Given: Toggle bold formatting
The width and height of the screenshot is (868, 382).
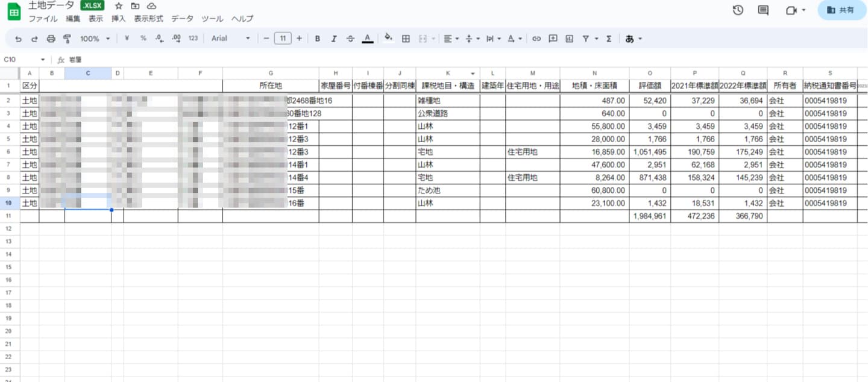Looking at the screenshot, I should coord(318,39).
